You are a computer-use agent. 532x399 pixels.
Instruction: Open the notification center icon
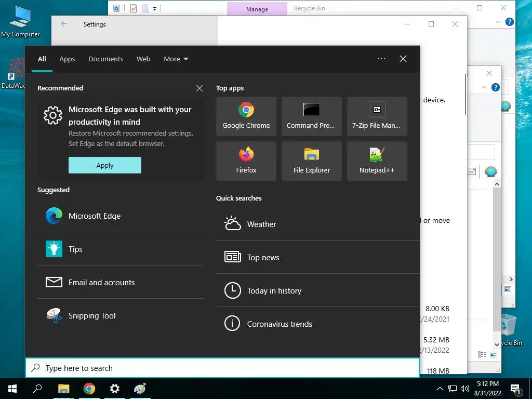pos(516,389)
